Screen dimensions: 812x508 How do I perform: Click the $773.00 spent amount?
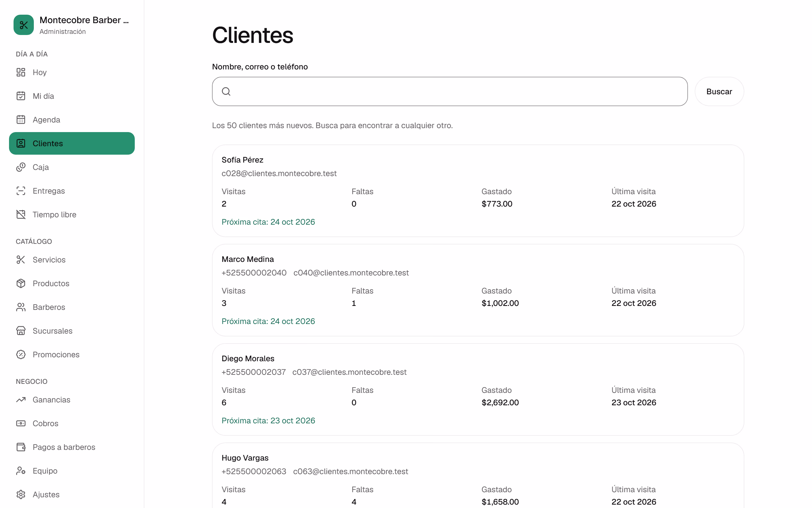(497, 204)
